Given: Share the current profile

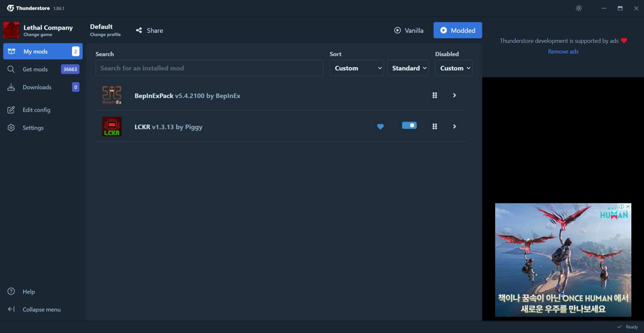Looking at the screenshot, I should click(149, 30).
